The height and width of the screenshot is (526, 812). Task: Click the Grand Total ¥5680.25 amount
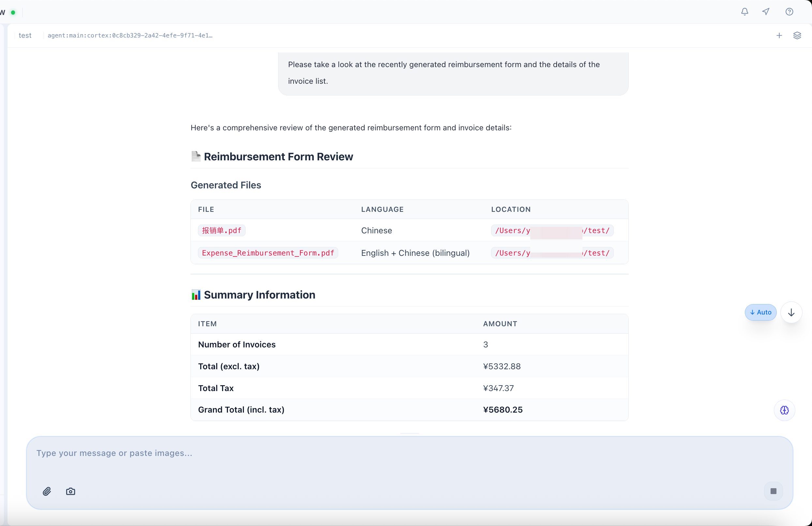(x=503, y=410)
